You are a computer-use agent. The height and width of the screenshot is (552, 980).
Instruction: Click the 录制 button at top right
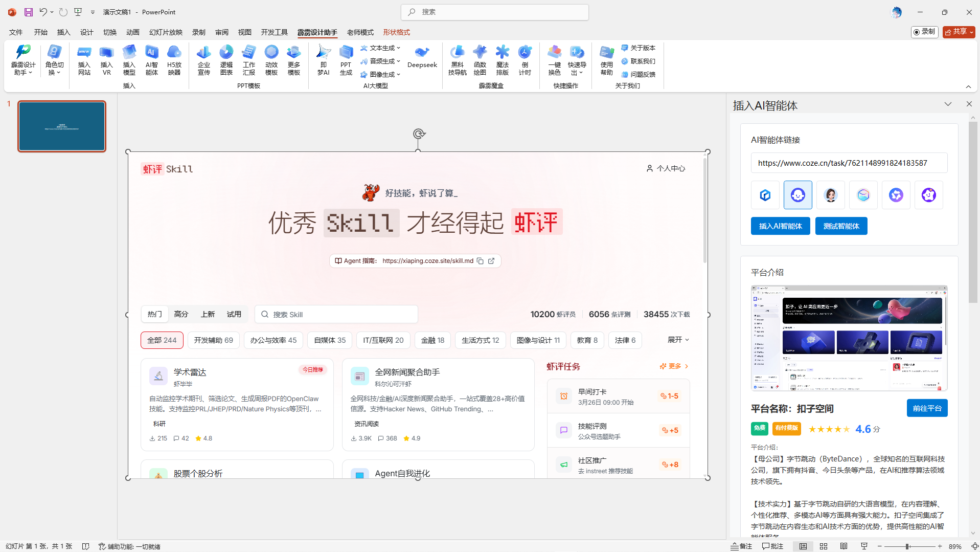pyautogui.click(x=924, y=32)
